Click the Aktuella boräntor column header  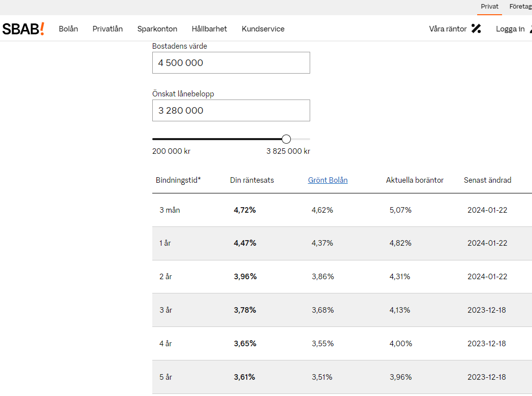415,180
